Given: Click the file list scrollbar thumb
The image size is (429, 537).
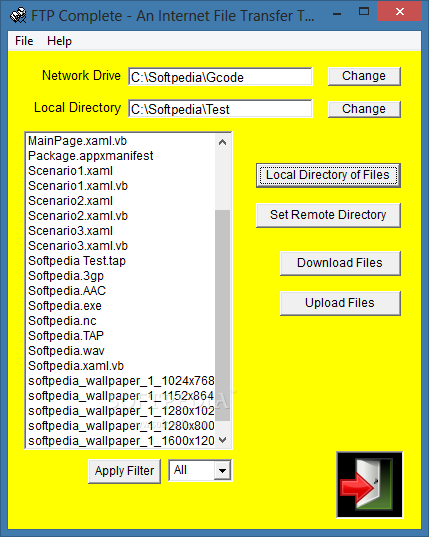Looking at the screenshot, I should tap(222, 315).
